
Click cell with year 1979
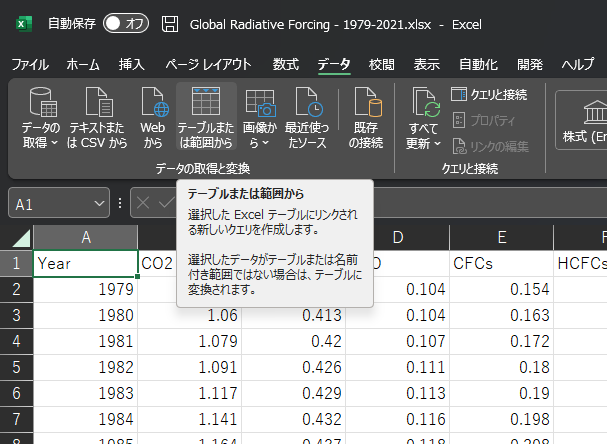point(86,289)
